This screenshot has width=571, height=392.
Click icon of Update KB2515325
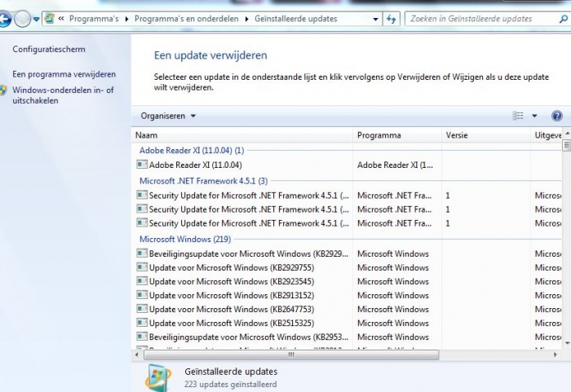(x=142, y=323)
